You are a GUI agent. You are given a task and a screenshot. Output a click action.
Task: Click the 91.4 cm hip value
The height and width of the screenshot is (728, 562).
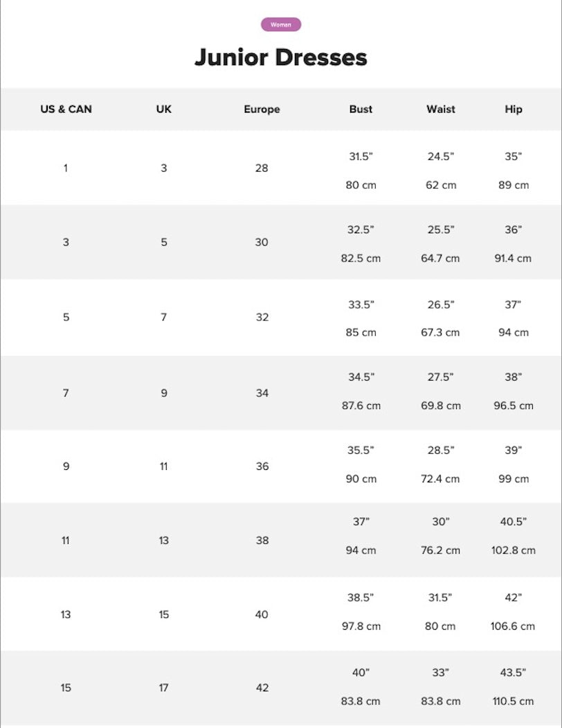click(513, 258)
